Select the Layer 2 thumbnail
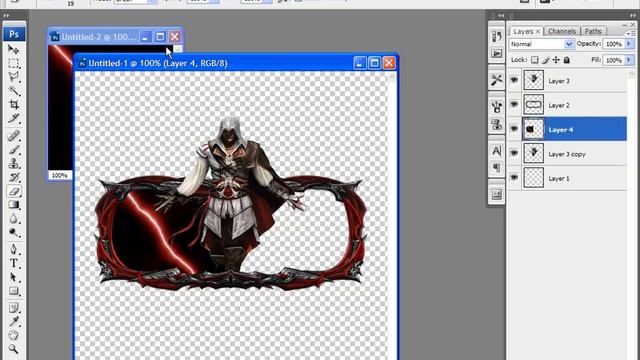Screen dimensions: 640x360 [533, 104]
